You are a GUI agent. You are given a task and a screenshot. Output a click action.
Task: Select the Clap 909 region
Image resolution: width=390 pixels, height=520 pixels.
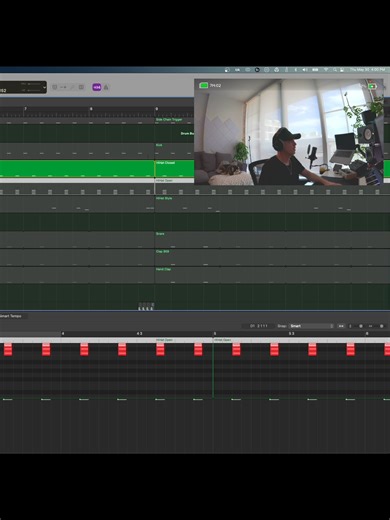pyautogui.click(x=272, y=257)
